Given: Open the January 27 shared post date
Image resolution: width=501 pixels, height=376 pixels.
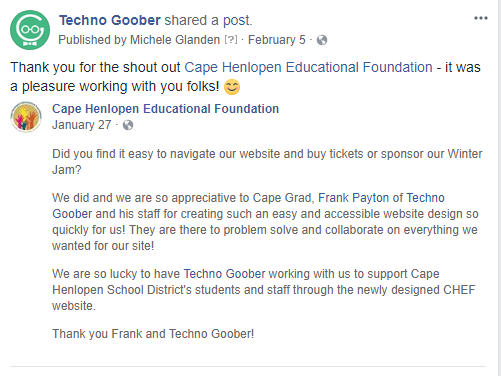Looking at the screenshot, I should coord(81,125).
